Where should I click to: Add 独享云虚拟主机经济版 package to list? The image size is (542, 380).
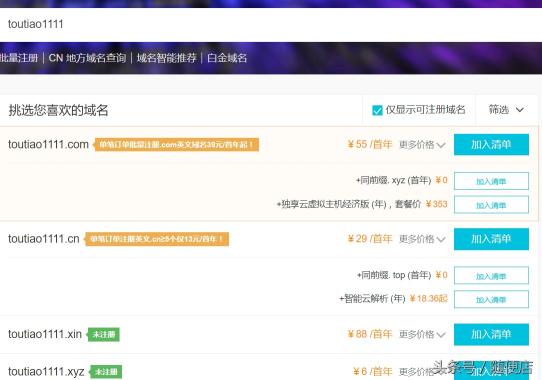click(491, 205)
